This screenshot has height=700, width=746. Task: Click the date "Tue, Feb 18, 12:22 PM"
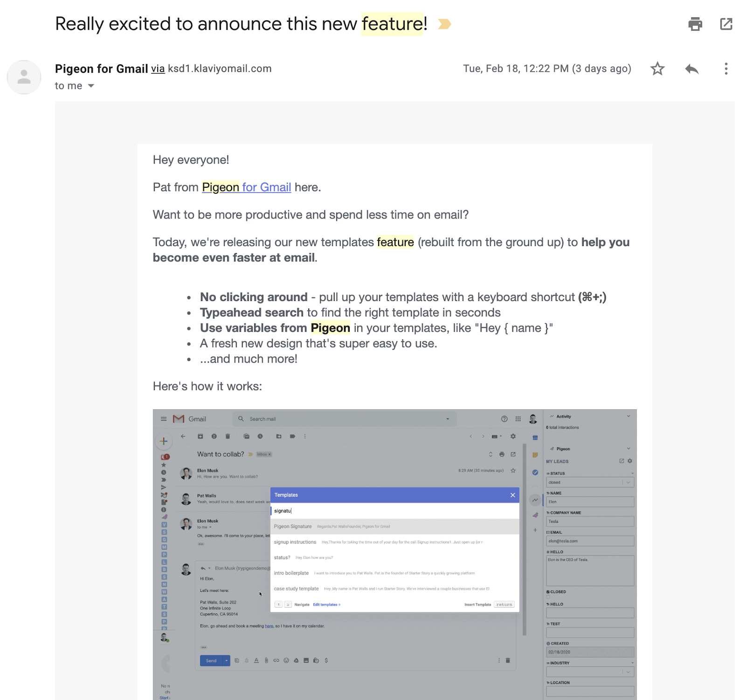pyautogui.click(x=516, y=69)
